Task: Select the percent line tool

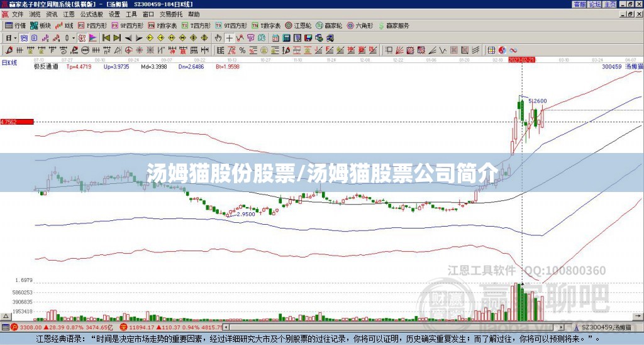Action: (242, 50)
